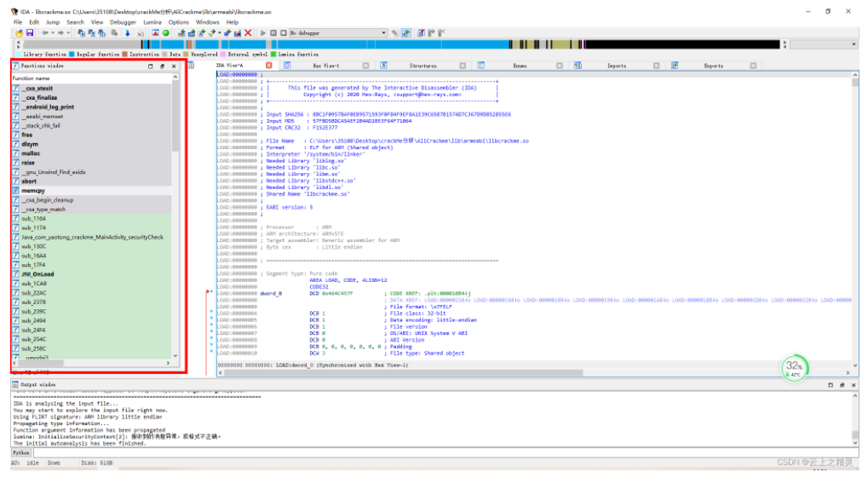This screenshot has height=478, width=868.
Task: Select the JNI_OnLoad function row
Action: (x=91, y=274)
